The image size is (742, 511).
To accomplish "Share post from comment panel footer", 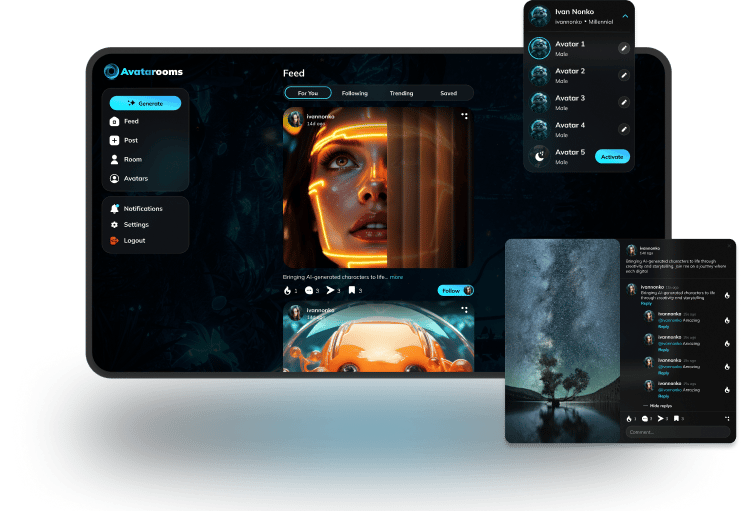I will [661, 419].
